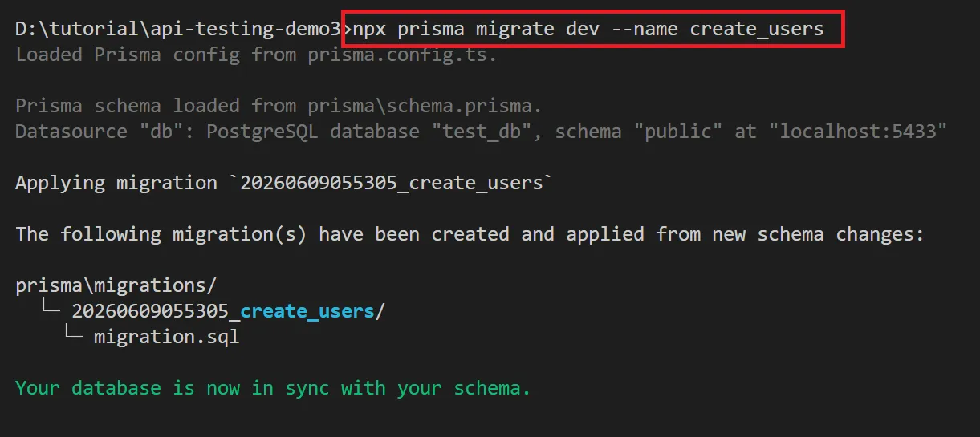Click the 'migration.sql' file entry
The height and width of the screenshot is (437, 980).
coord(167,337)
